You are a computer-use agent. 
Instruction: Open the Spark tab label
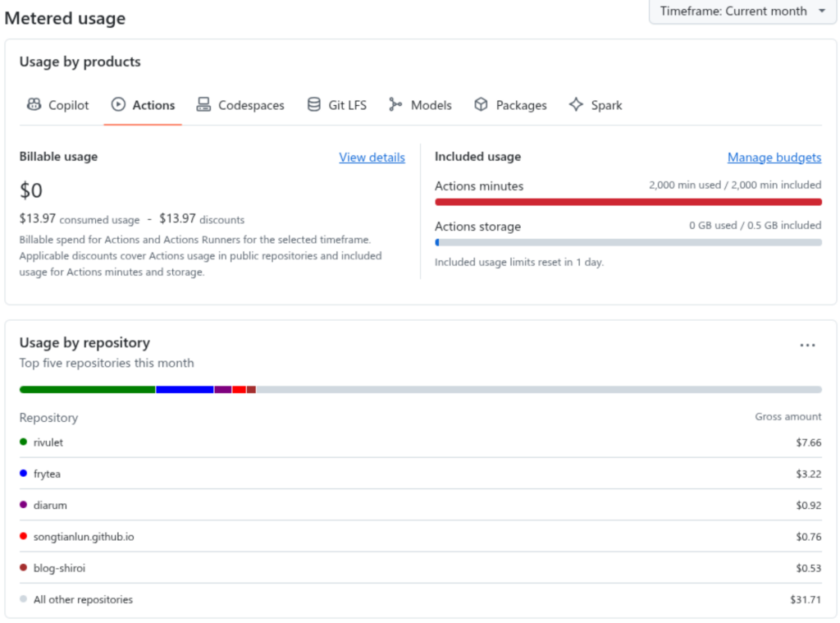pos(606,105)
